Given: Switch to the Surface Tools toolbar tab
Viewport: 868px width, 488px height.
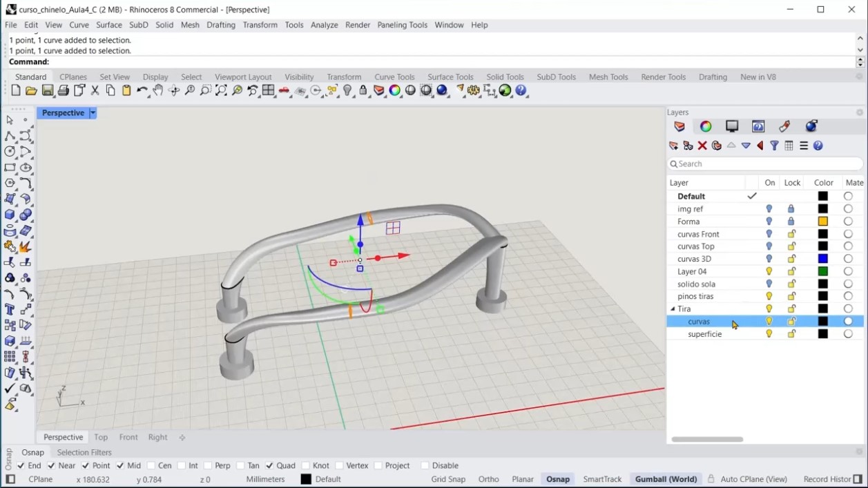Looking at the screenshot, I should pos(450,77).
